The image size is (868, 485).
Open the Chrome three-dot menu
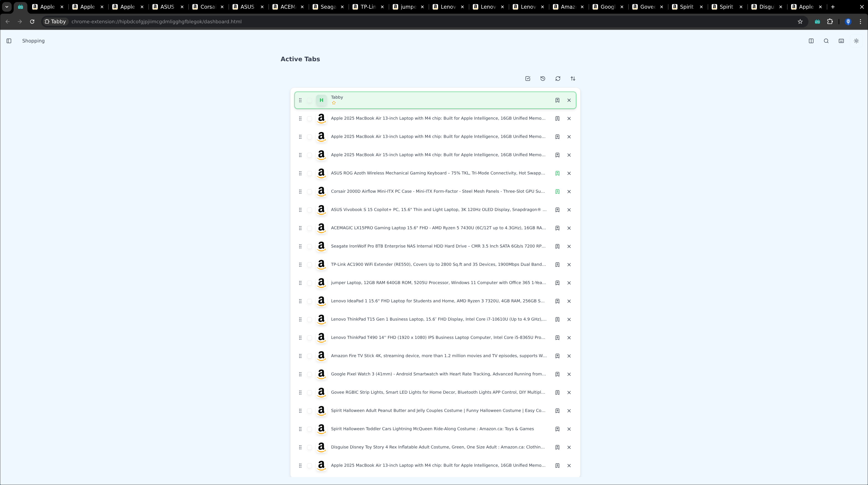pyautogui.click(x=860, y=22)
